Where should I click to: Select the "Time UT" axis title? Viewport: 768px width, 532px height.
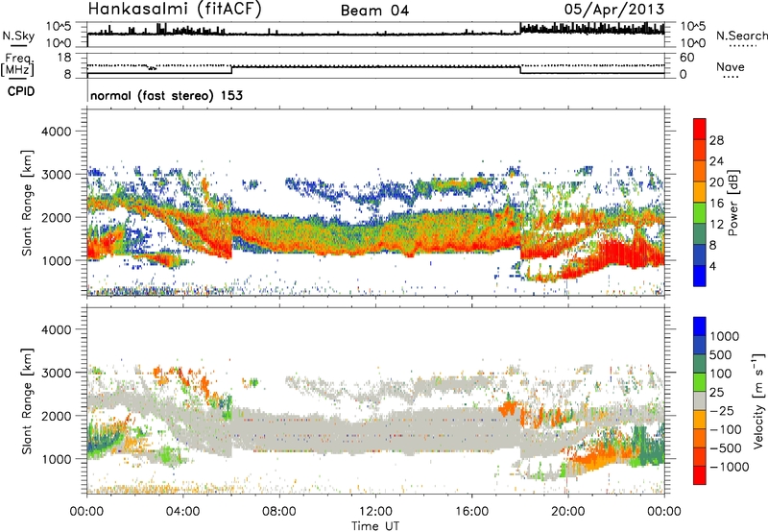(x=375, y=525)
